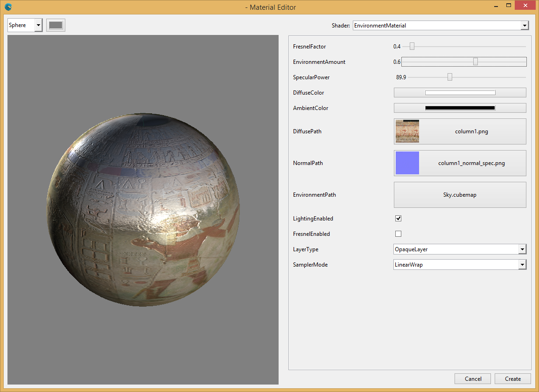Image resolution: width=539 pixels, height=392 pixels.
Task: Choose DiffusePath texture column1.png
Action: pos(460,131)
